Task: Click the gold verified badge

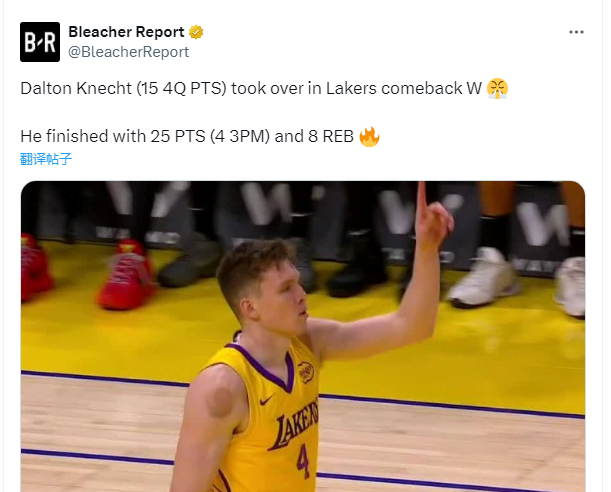Action: tap(196, 32)
